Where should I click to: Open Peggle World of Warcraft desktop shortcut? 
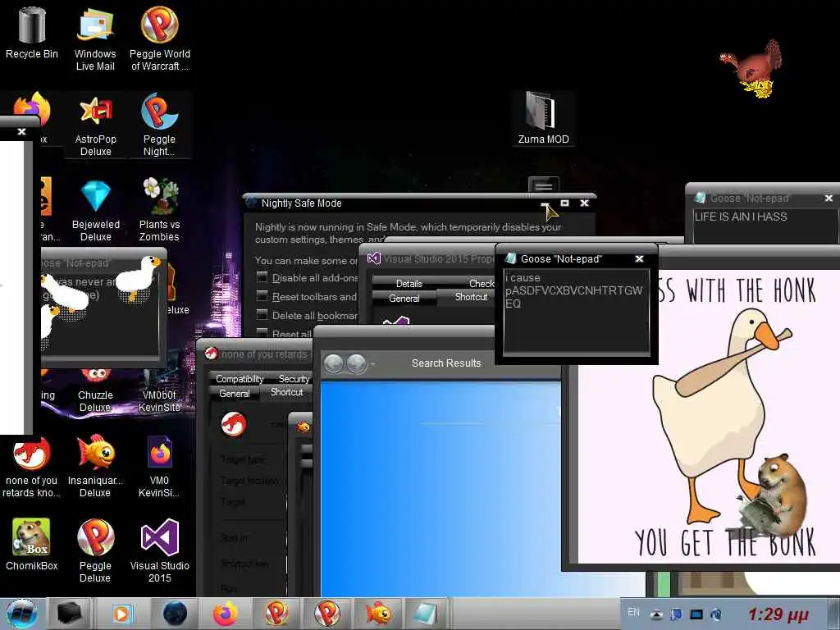pos(160,39)
